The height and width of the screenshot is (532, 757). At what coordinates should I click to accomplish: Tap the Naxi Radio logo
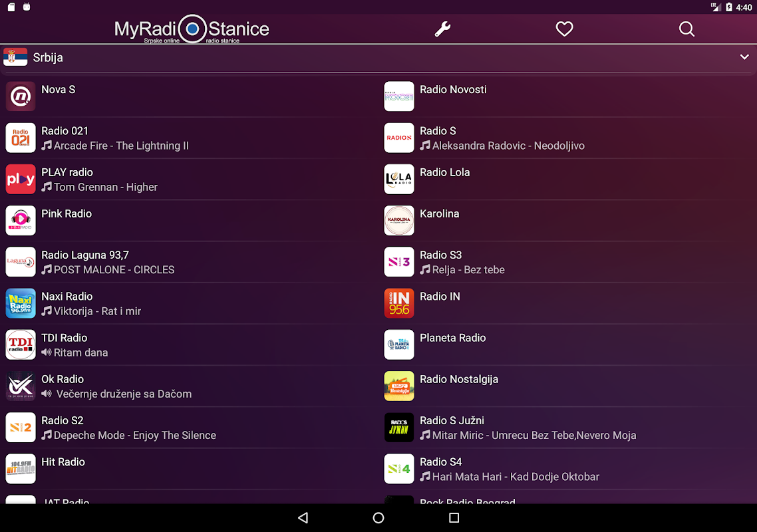coord(21,303)
